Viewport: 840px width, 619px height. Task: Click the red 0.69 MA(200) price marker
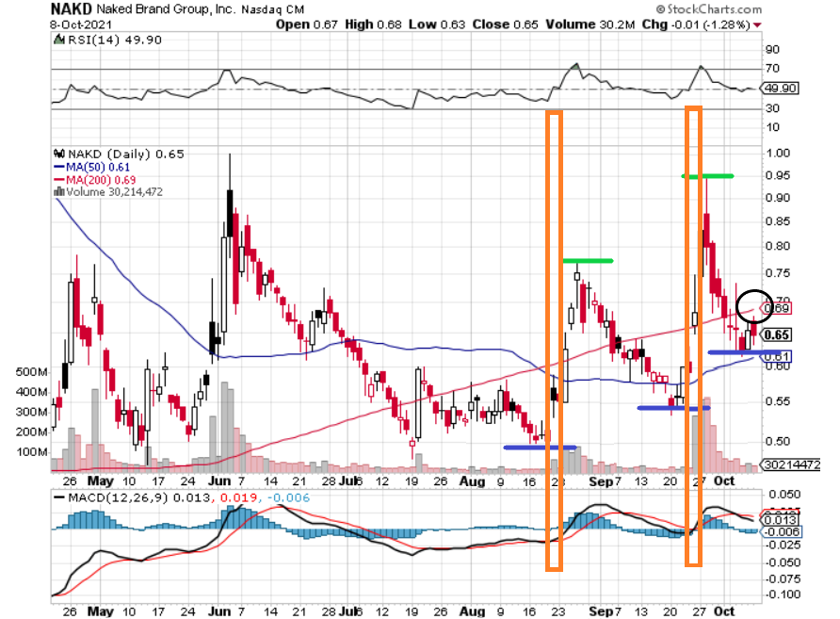coord(776,308)
